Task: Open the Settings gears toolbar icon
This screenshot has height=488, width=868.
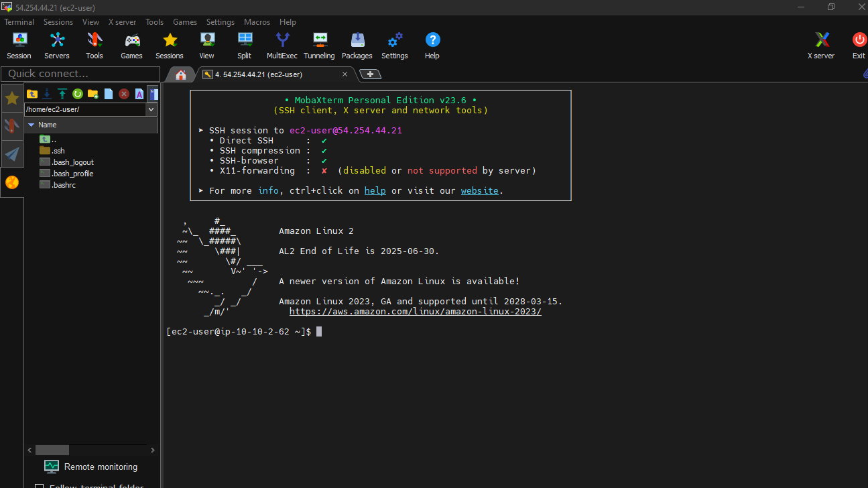Action: tap(395, 46)
